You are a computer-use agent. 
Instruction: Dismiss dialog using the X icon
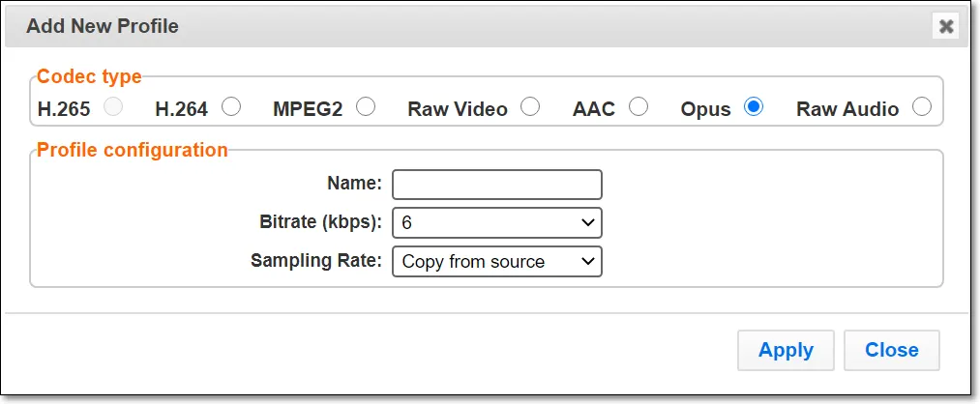[946, 26]
